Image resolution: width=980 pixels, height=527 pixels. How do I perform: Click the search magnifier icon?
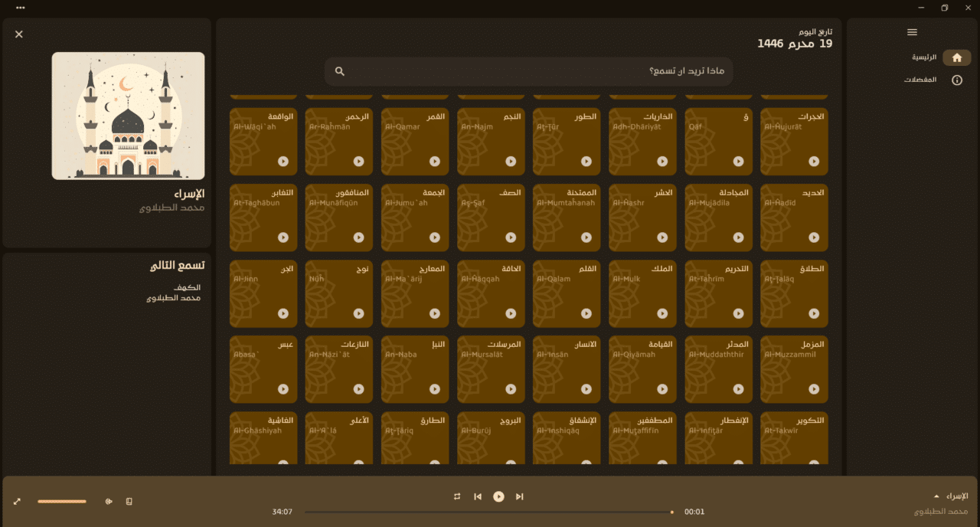click(340, 71)
